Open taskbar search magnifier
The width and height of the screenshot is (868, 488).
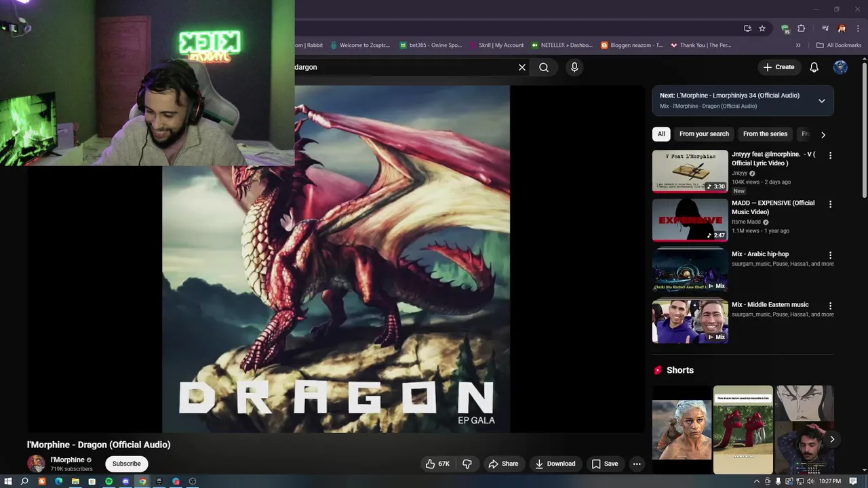[x=24, y=481]
